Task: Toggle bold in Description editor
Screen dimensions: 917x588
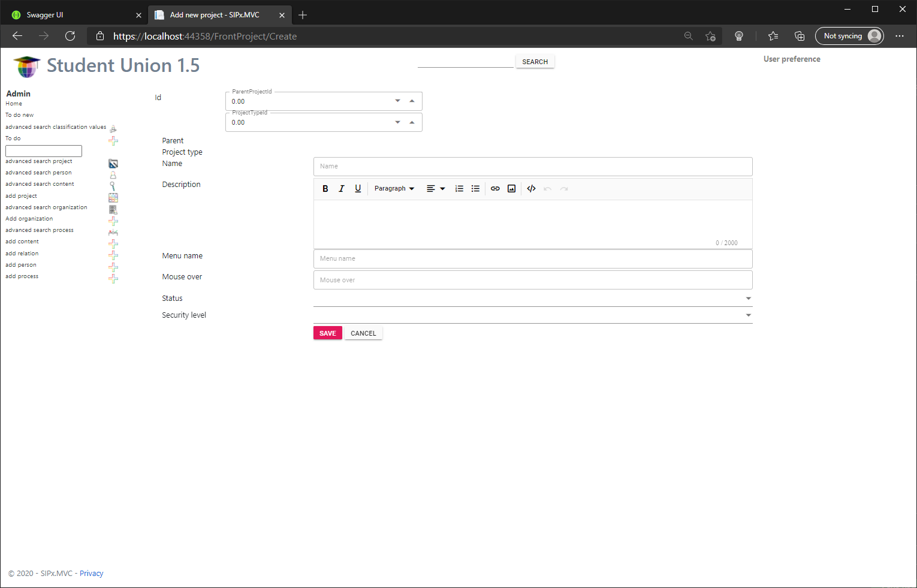Action: pyautogui.click(x=325, y=188)
